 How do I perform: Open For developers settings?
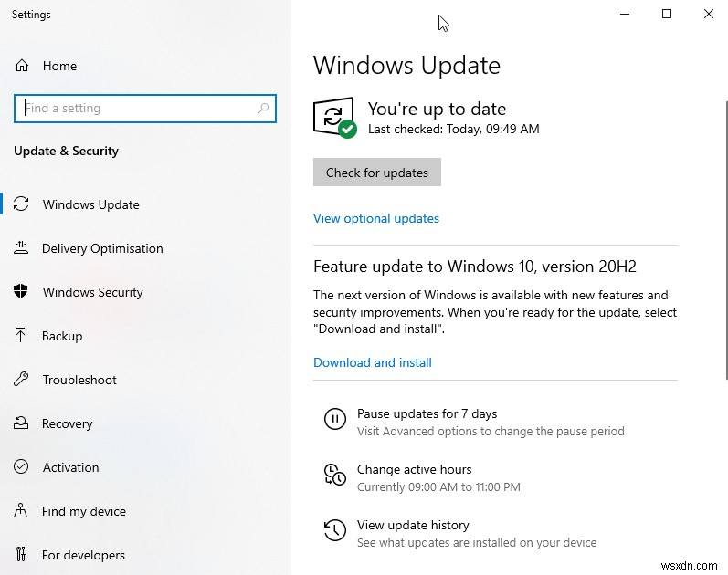pyautogui.click(x=83, y=555)
